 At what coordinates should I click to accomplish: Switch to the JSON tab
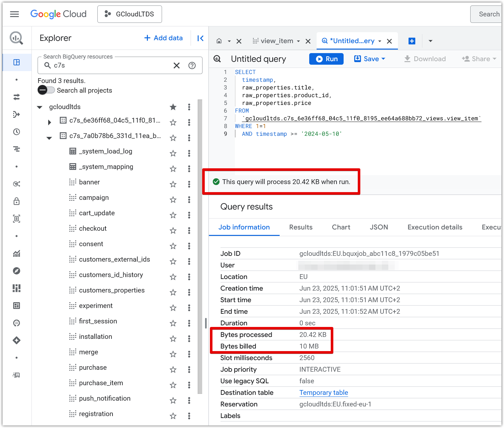pos(379,227)
